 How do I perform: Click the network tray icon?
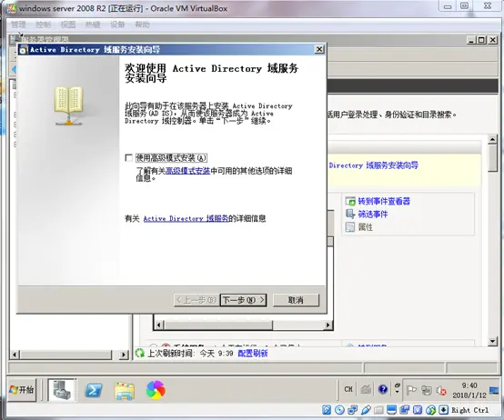pyautogui.click(x=427, y=390)
